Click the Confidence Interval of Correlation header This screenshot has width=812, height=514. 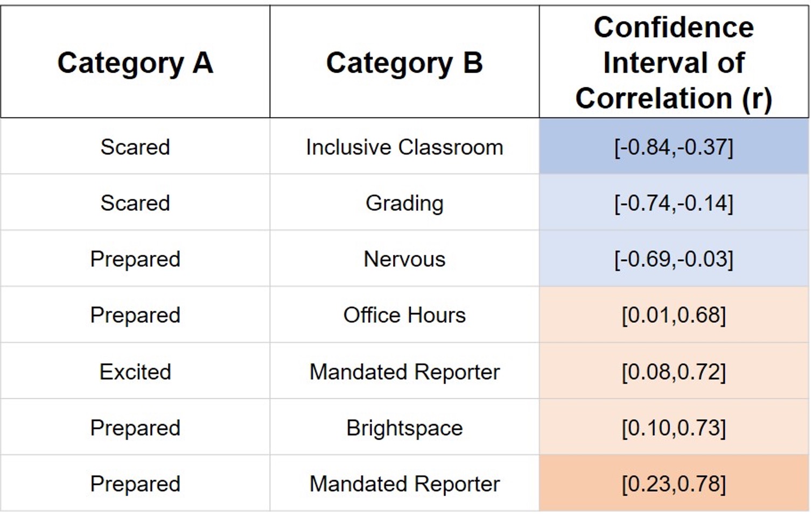[674, 62]
